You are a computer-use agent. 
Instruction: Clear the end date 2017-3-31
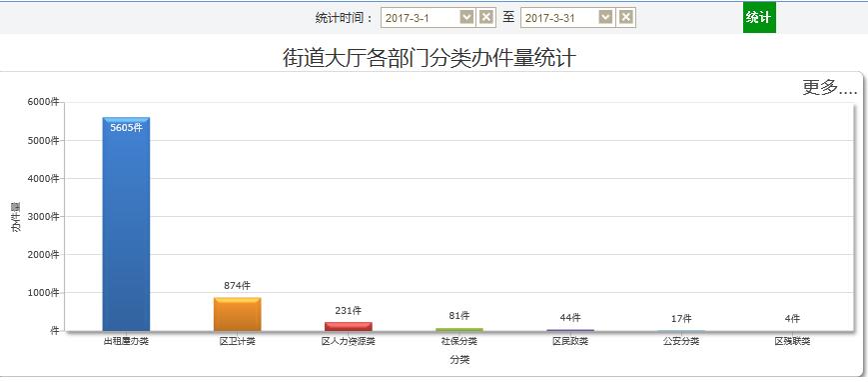(625, 18)
